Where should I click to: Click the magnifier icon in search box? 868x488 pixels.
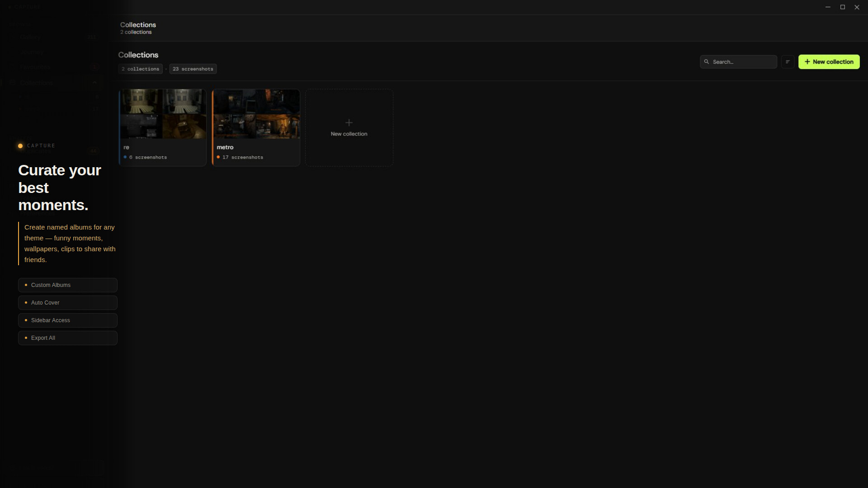pyautogui.click(x=707, y=62)
